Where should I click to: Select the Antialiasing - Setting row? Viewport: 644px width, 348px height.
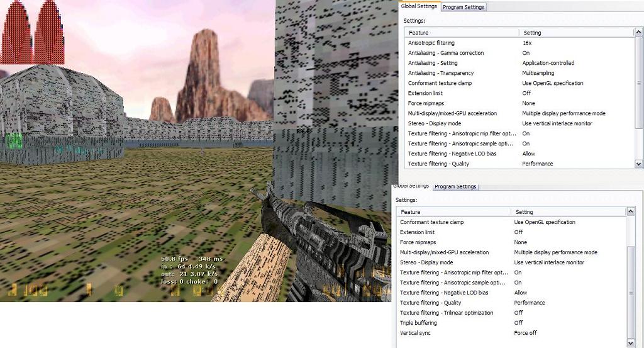click(x=519, y=63)
